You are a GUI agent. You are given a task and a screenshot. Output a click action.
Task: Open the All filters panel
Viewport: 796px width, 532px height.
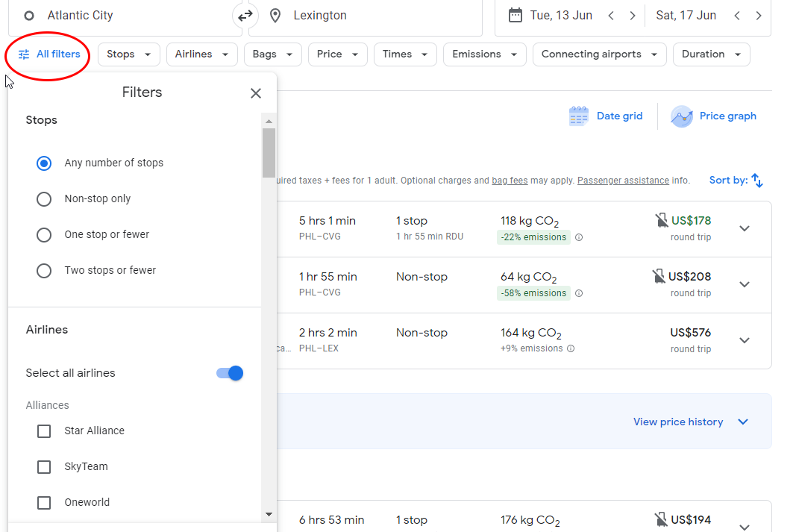tap(49, 54)
